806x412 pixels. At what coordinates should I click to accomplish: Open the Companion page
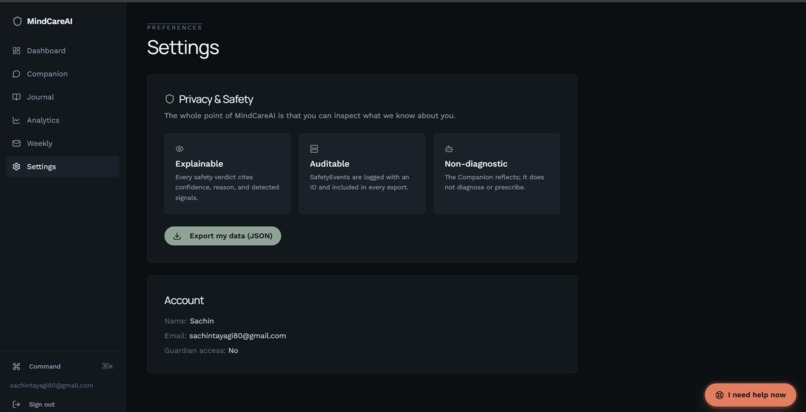click(63, 74)
